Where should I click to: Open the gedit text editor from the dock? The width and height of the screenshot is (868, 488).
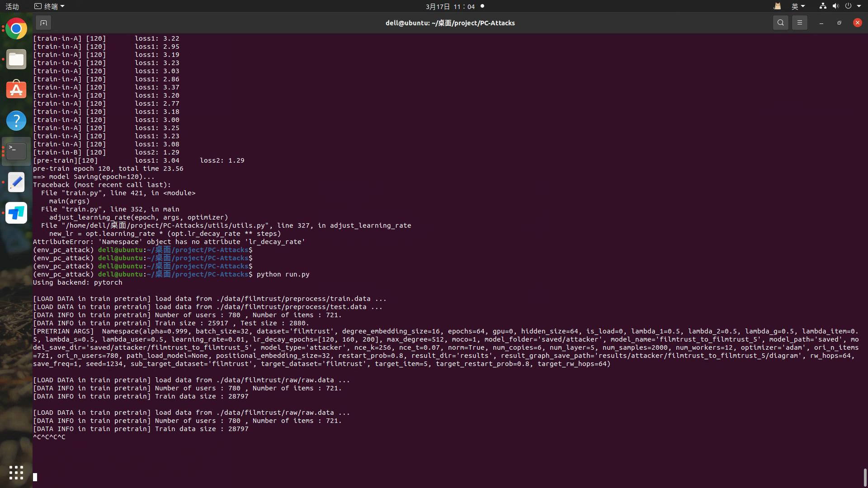click(16, 182)
